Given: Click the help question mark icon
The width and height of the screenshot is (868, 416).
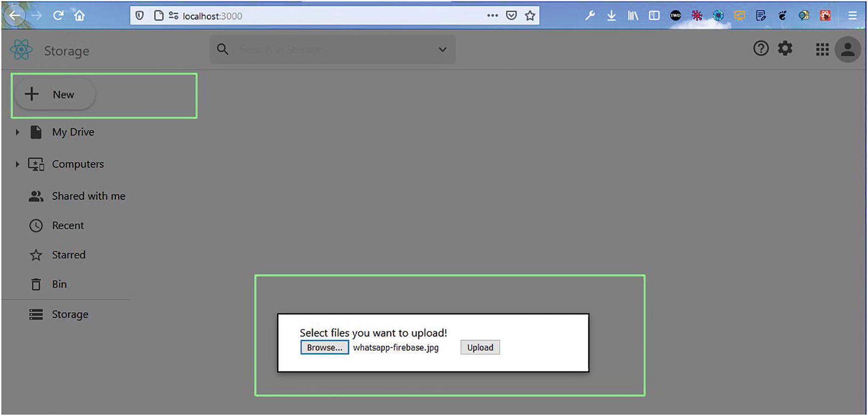Looking at the screenshot, I should click(x=760, y=49).
